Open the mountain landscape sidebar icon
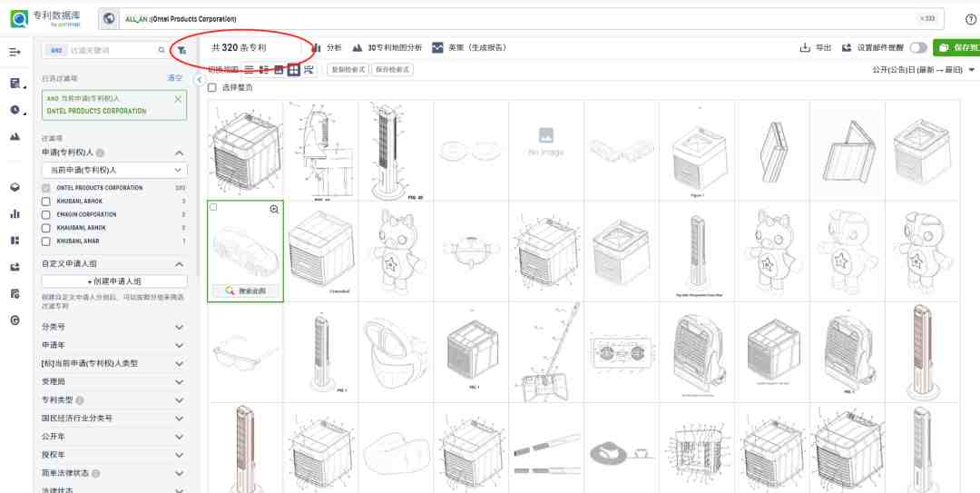The image size is (980, 493). (15, 136)
